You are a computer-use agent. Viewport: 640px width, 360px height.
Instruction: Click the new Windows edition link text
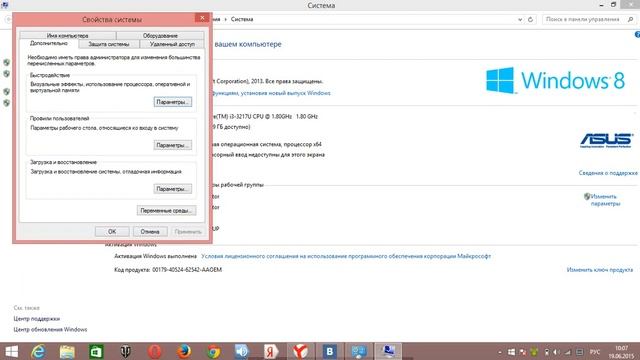[x=271, y=93]
